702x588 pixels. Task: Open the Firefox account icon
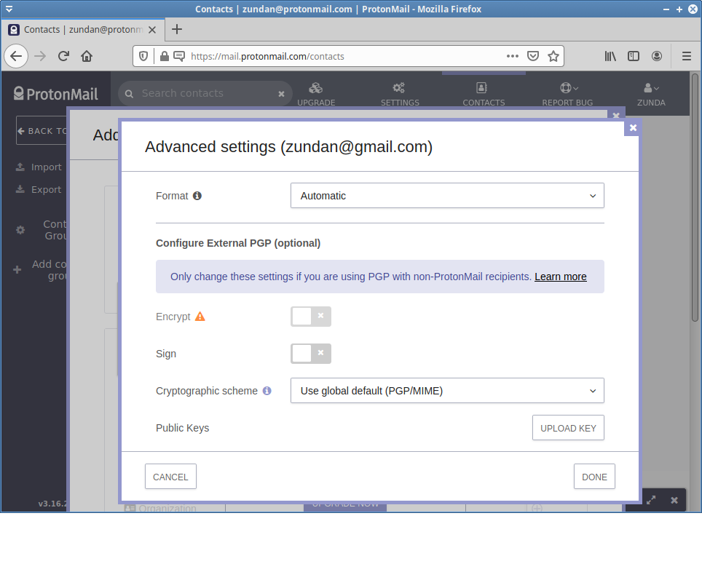tap(657, 56)
